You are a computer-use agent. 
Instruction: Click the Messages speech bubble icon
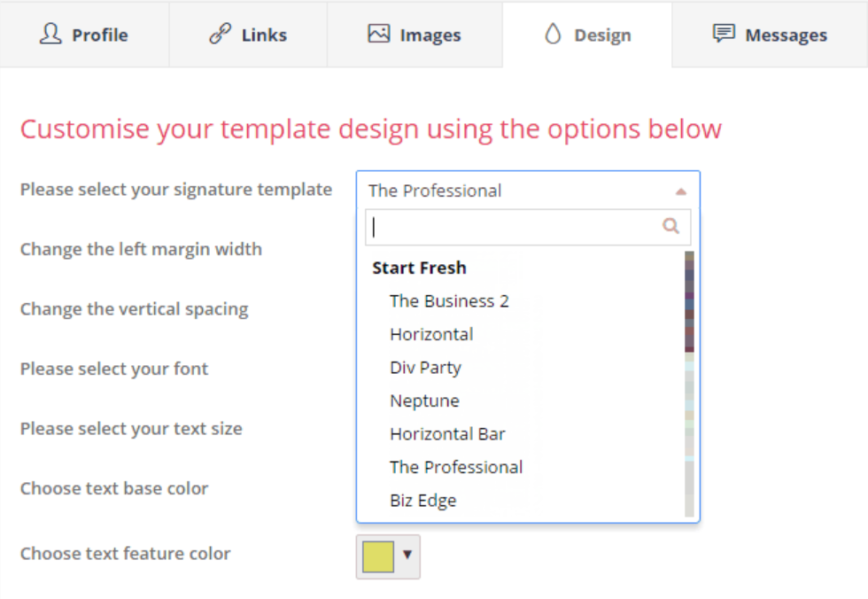click(723, 35)
